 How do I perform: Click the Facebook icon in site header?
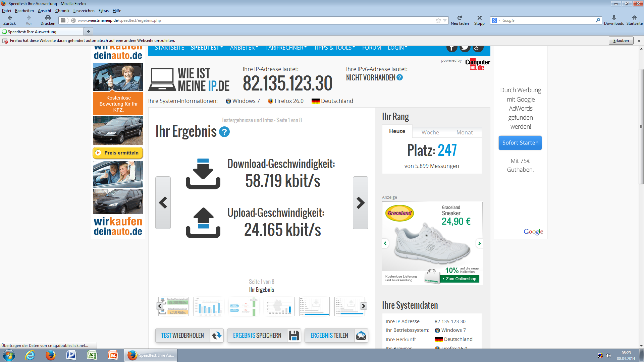tap(452, 48)
